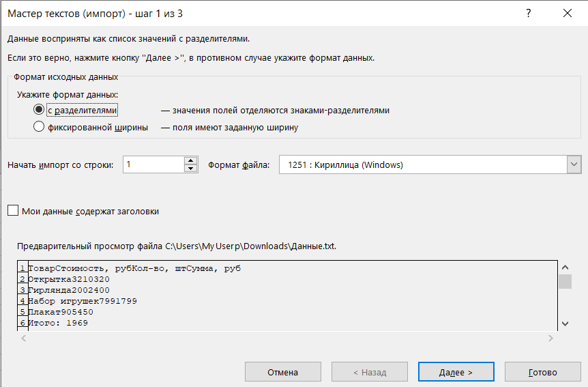Decrease the start import row number
Viewport: 588px width, 387px height.
coord(190,169)
